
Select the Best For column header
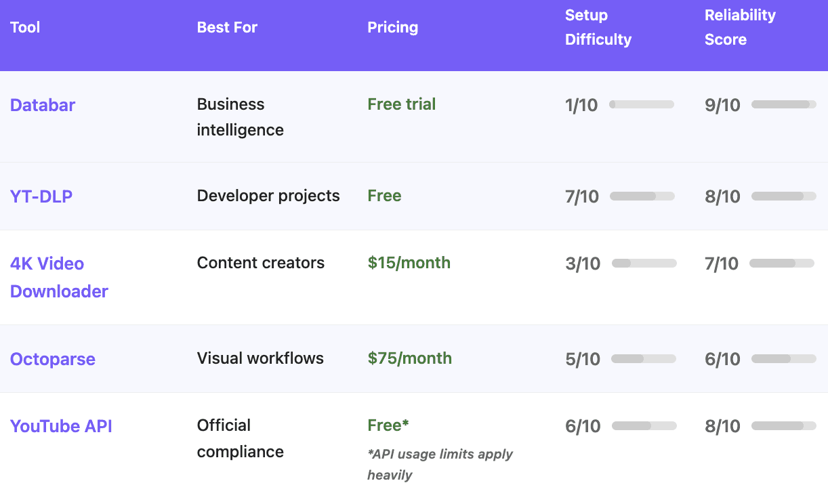pos(227,28)
